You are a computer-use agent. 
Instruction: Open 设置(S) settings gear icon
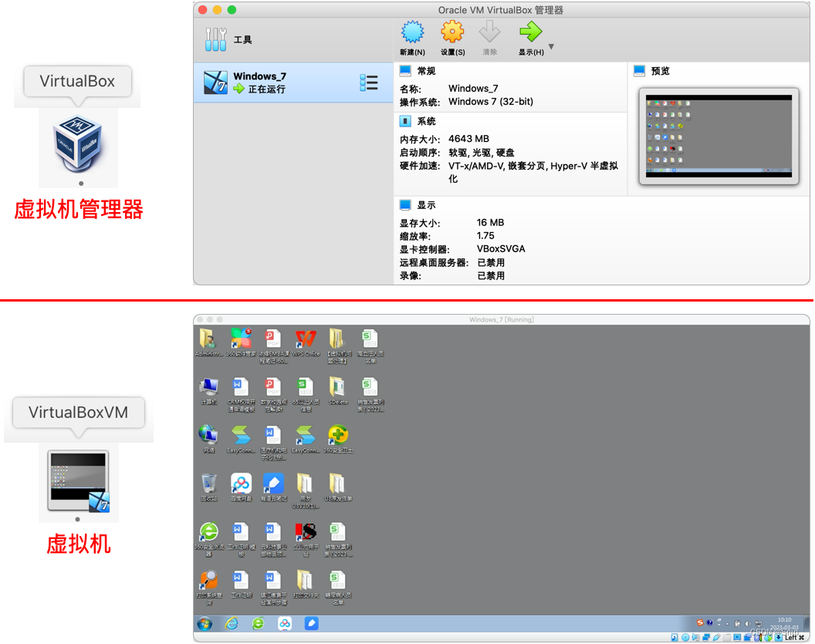(452, 32)
